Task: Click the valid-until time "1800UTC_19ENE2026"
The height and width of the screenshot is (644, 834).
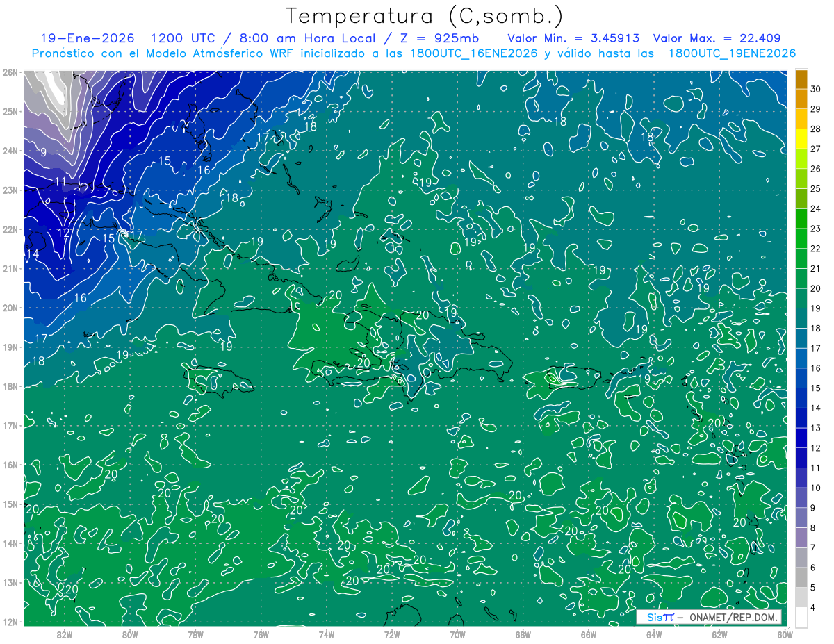Action: [732, 53]
